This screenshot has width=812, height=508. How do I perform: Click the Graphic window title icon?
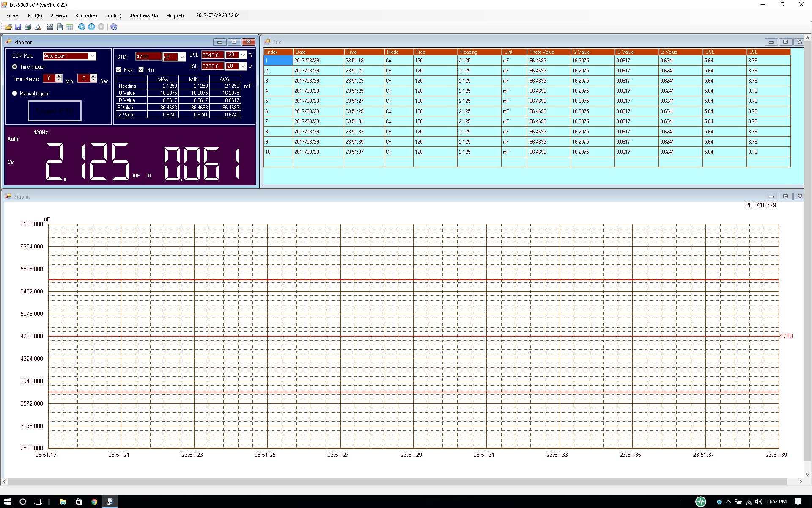[8, 196]
